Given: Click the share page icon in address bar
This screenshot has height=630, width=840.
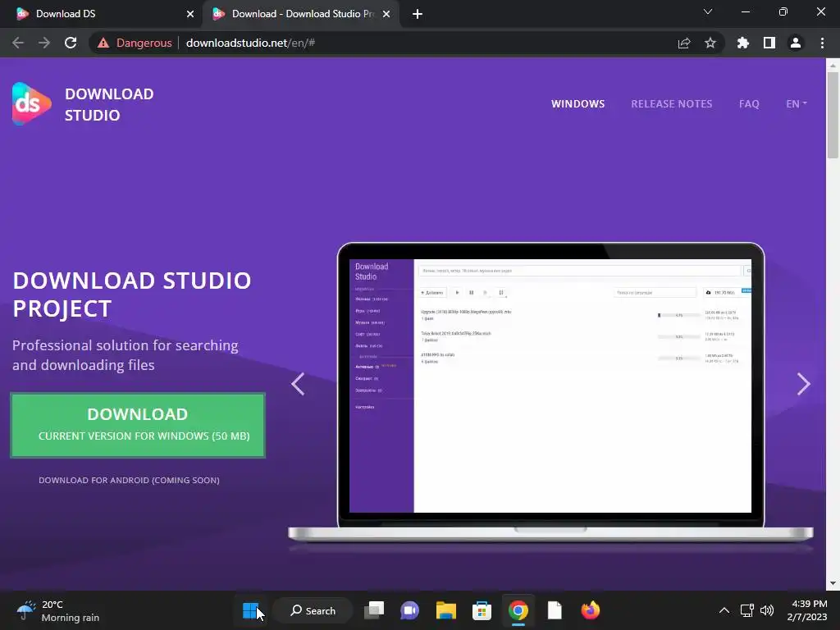Looking at the screenshot, I should point(684,43).
